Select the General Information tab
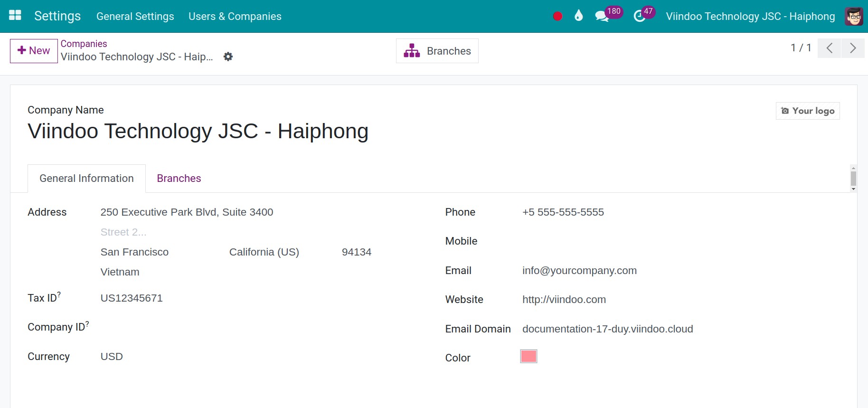Screen dimensions: 868x408 point(86,178)
